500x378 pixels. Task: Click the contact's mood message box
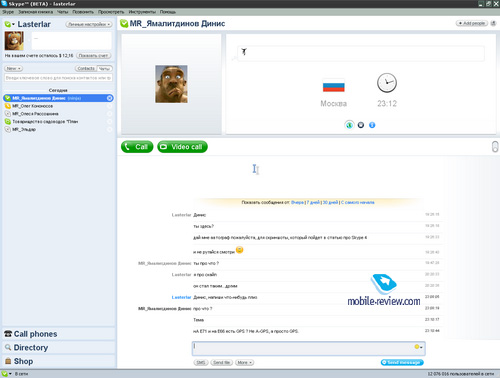[361, 53]
